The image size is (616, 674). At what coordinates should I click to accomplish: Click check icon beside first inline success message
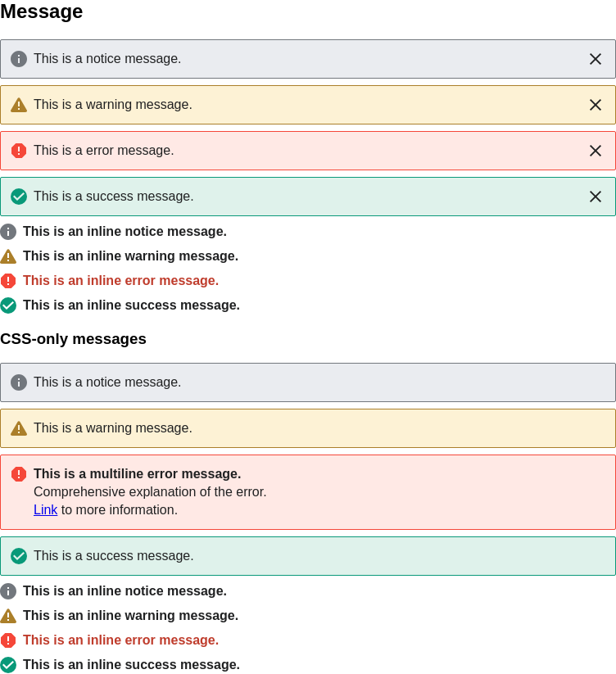click(x=8, y=305)
